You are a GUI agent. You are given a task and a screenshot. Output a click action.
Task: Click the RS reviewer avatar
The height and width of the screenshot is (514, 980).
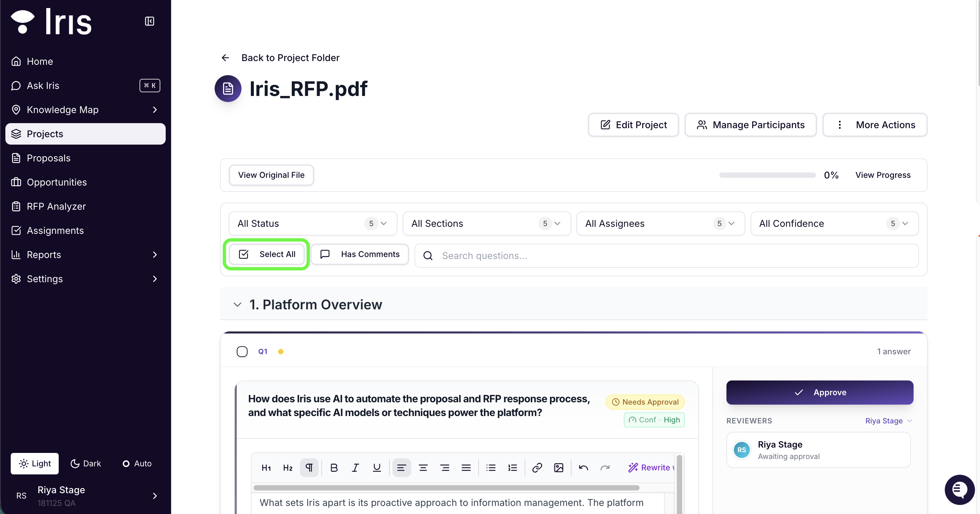[742, 450]
